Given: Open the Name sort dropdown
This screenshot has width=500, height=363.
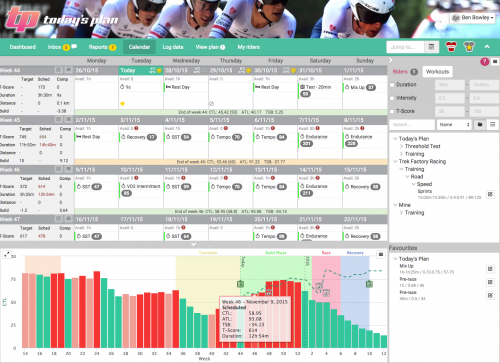Looking at the screenshot, I should coord(454,124).
